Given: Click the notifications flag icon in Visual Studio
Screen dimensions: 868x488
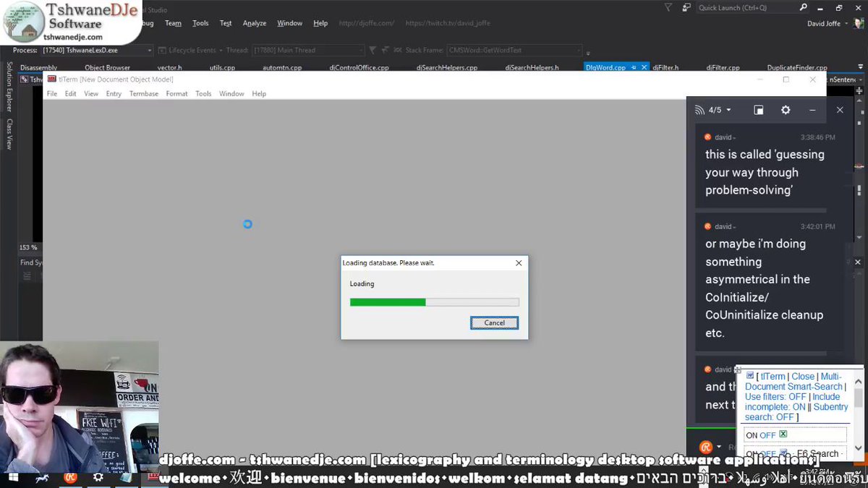Looking at the screenshot, I should point(668,7).
